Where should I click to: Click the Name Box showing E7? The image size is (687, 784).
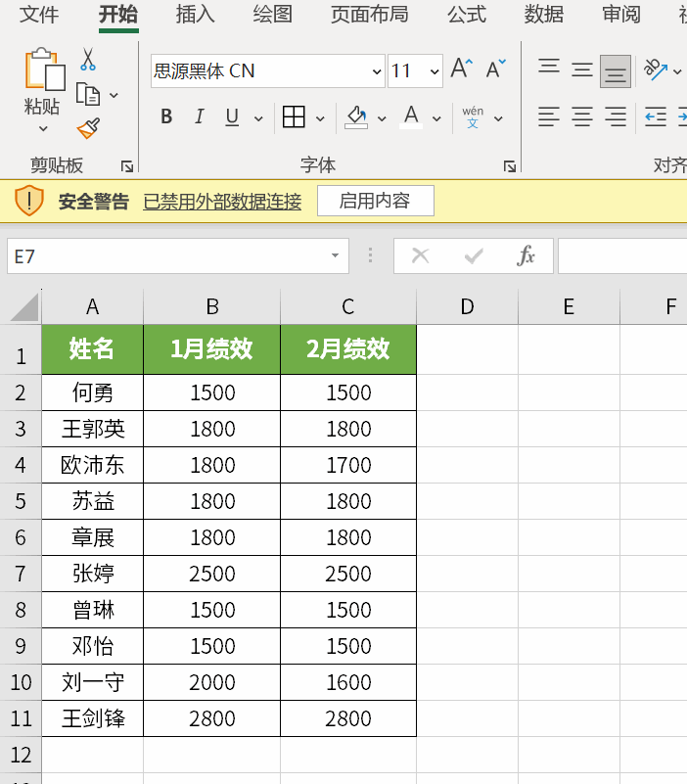point(178,256)
